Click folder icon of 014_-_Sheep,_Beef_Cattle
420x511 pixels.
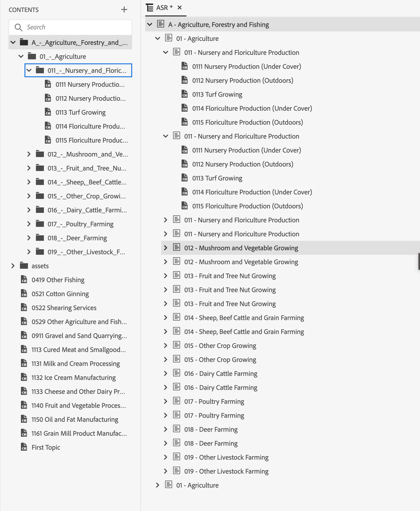tap(40, 182)
